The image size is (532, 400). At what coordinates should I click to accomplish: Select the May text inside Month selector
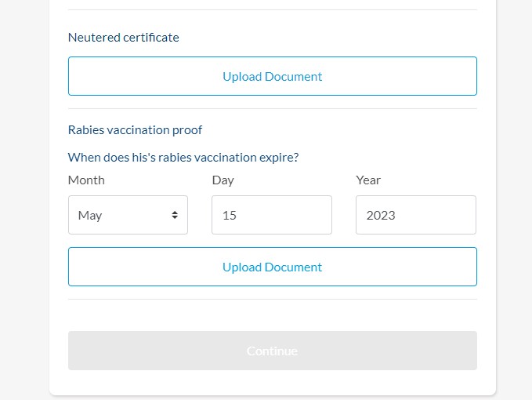(x=90, y=216)
